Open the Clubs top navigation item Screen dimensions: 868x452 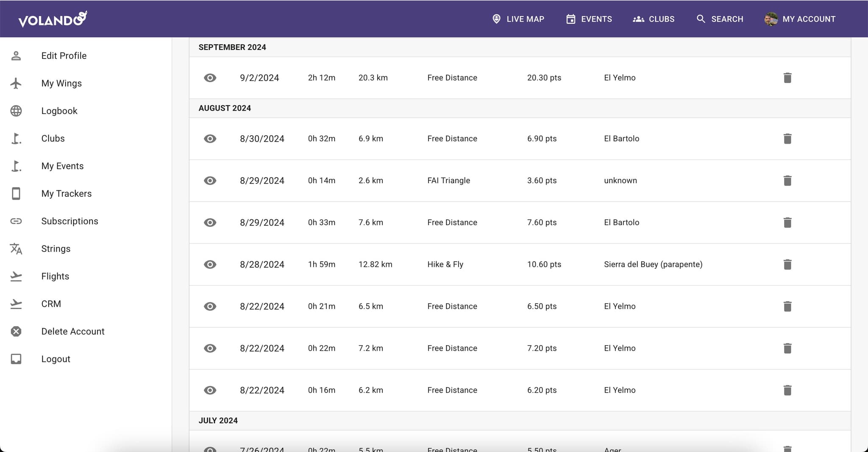(654, 19)
